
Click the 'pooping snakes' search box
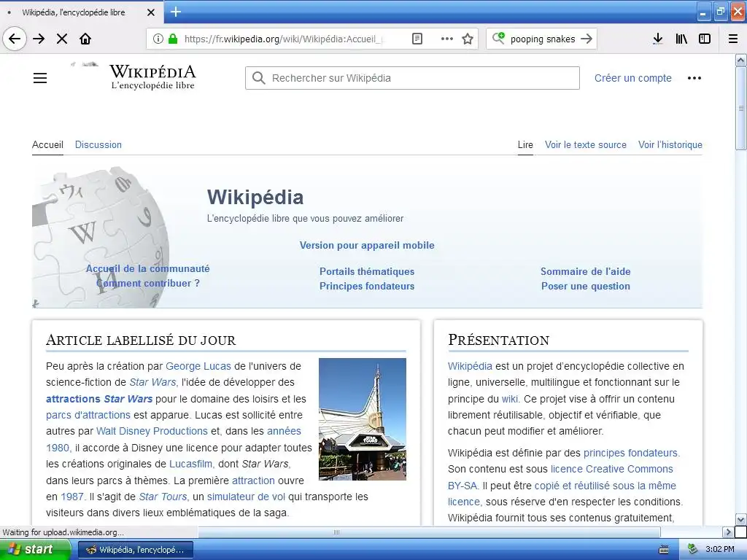coord(543,39)
